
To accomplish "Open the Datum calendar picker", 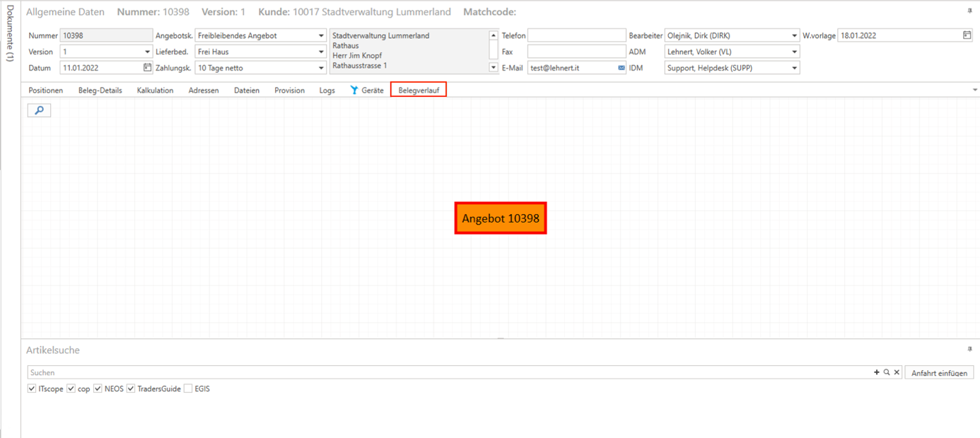I will tap(147, 68).
